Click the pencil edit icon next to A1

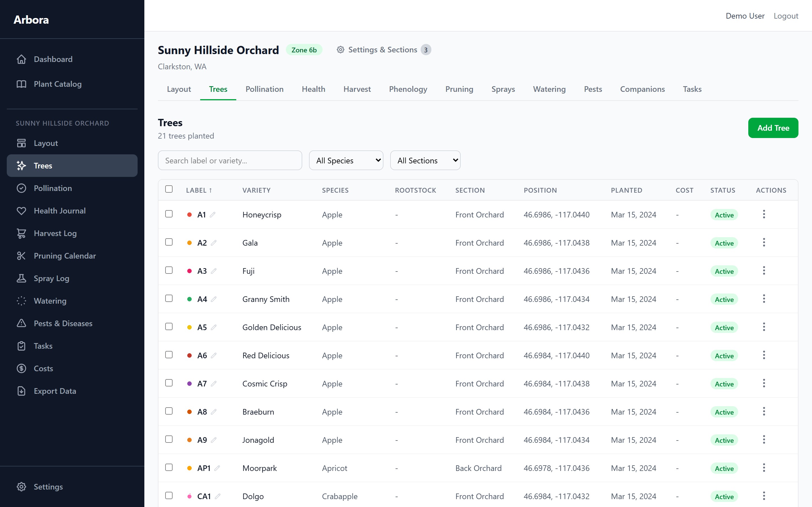212,215
